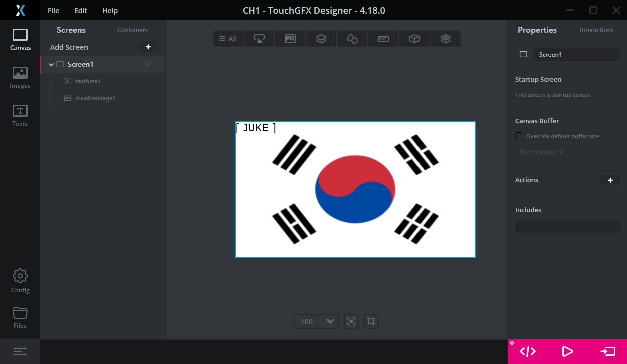Image resolution: width=627 pixels, height=364 pixels.
Task: Click the Includes input field
Action: coord(568,227)
